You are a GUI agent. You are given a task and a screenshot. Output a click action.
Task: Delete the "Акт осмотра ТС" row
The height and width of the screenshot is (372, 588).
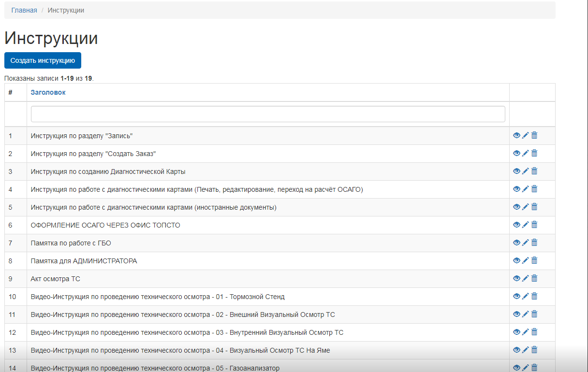point(534,278)
